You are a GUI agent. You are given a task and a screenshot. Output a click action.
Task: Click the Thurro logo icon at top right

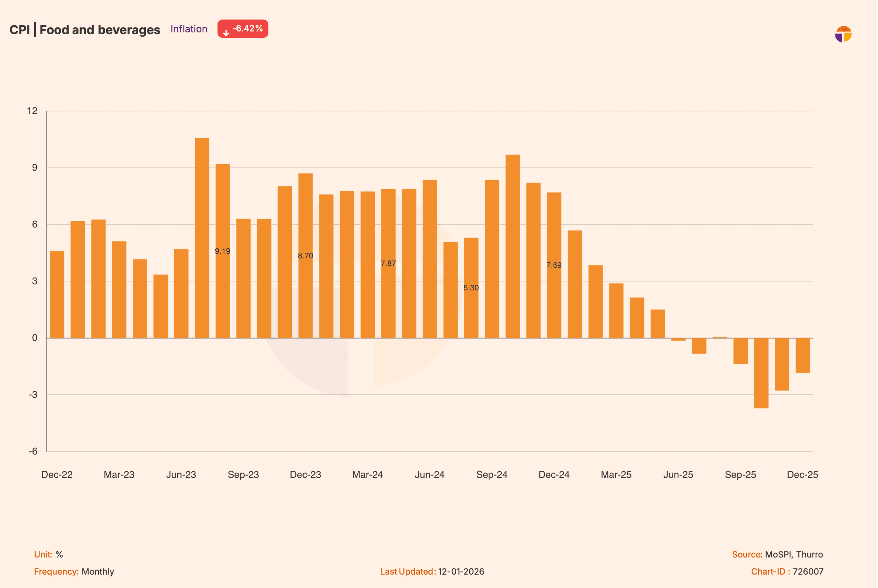[843, 34]
